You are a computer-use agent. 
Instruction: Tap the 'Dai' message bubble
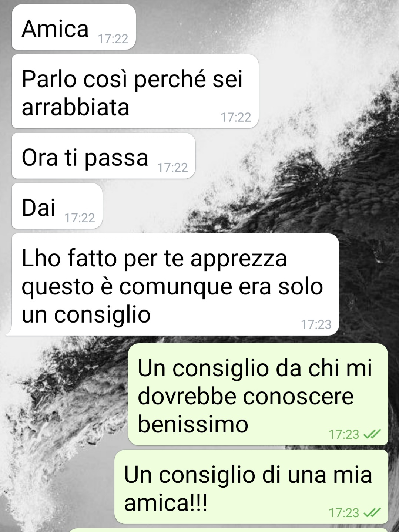tap(57, 206)
